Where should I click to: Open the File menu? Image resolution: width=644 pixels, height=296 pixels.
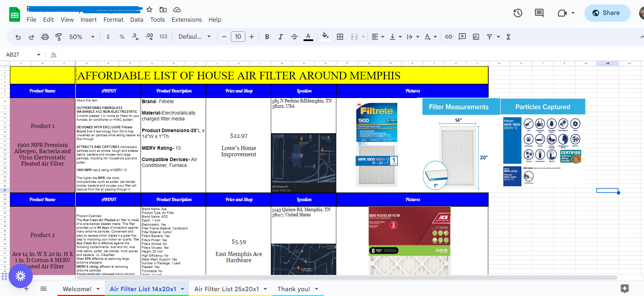tap(31, 20)
